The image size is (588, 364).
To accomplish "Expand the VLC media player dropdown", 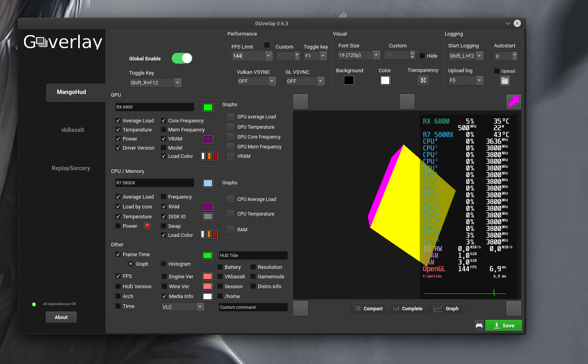I will pos(200,307).
